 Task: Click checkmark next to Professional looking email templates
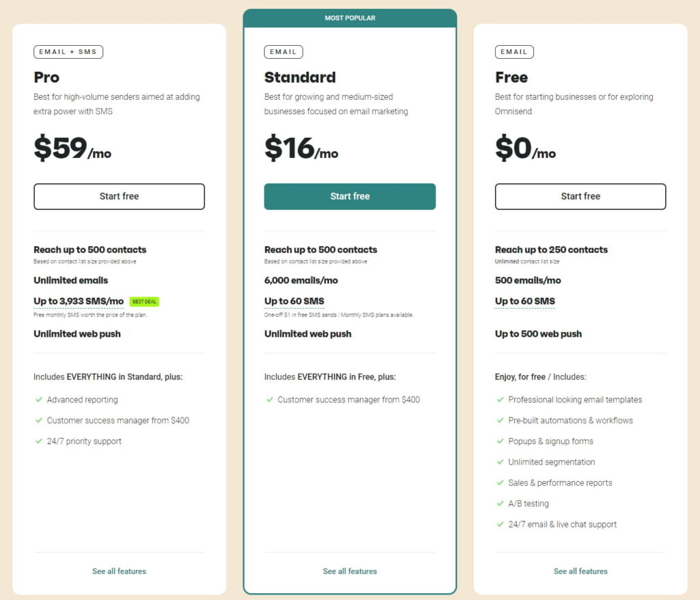point(500,400)
